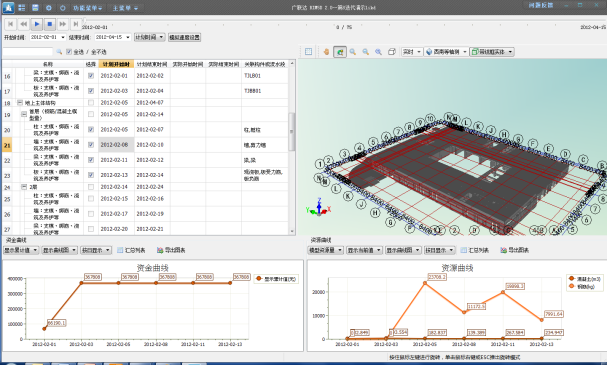The width and height of the screenshot is (607, 365).
Task: Activate the orbit rotate tool in 3D toolbar
Action: (x=340, y=52)
